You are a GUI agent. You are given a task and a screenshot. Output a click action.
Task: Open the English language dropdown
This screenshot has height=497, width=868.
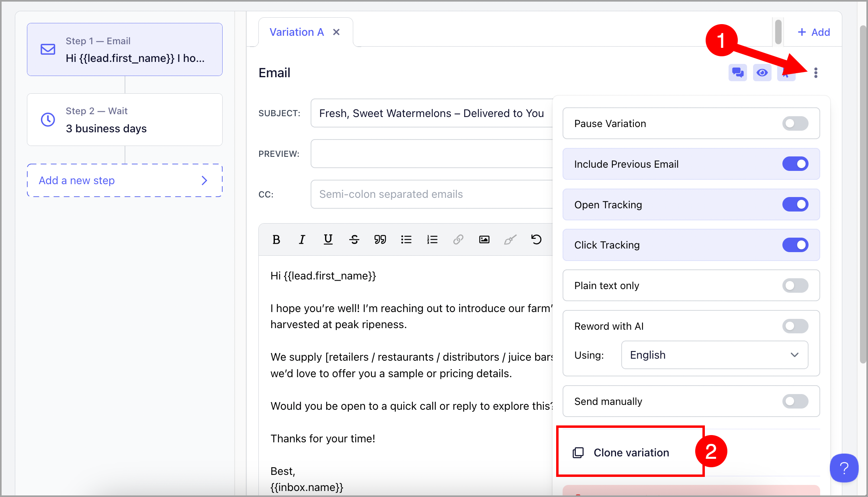point(714,355)
